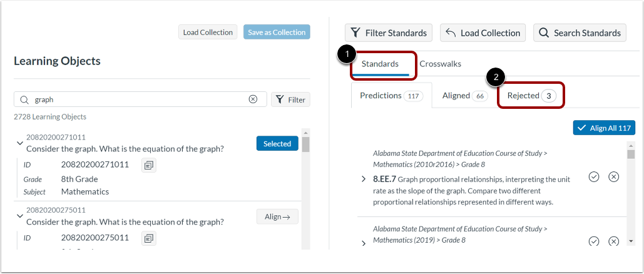Copy ID 20820200271011 with copy icon
Viewport: 644px width, 274px height.
(x=148, y=165)
